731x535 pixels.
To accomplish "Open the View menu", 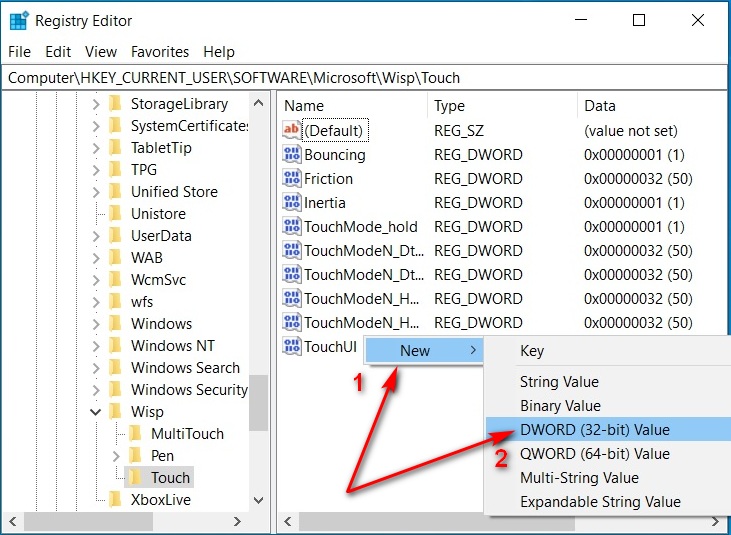I will [101, 52].
